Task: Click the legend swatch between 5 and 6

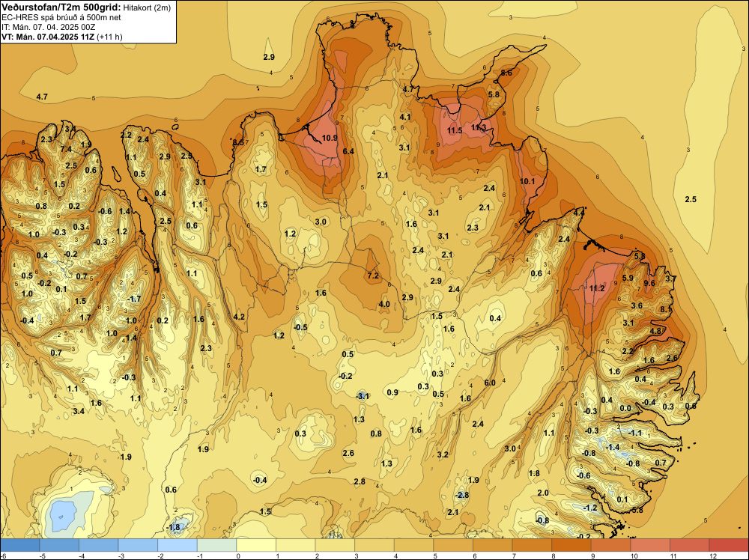Action: click(453, 545)
